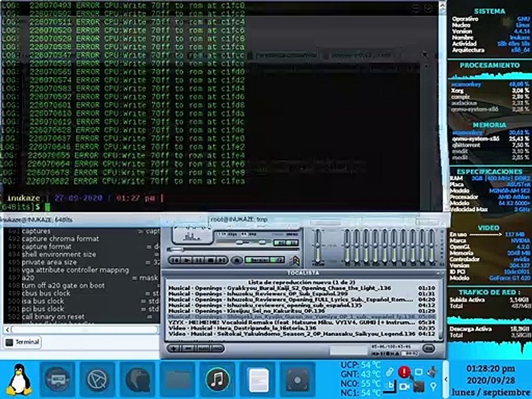Stop playback in the music player
Screen dimensions: 532x399
[x=211, y=260]
